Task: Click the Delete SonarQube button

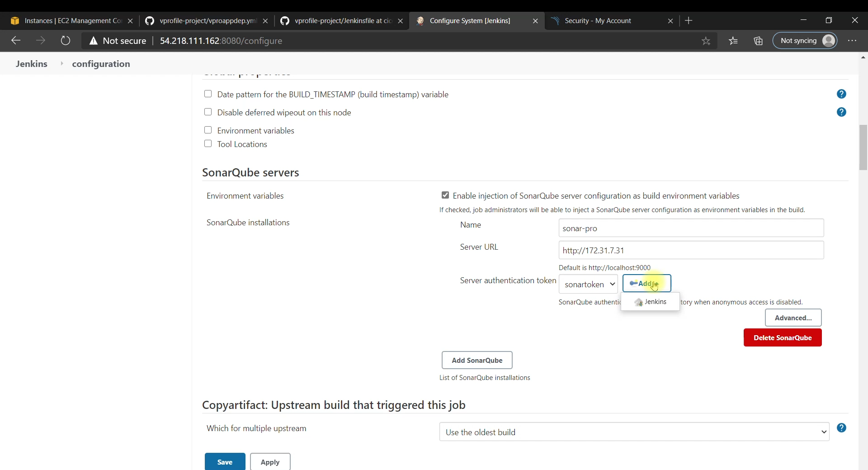Action: [x=783, y=337]
